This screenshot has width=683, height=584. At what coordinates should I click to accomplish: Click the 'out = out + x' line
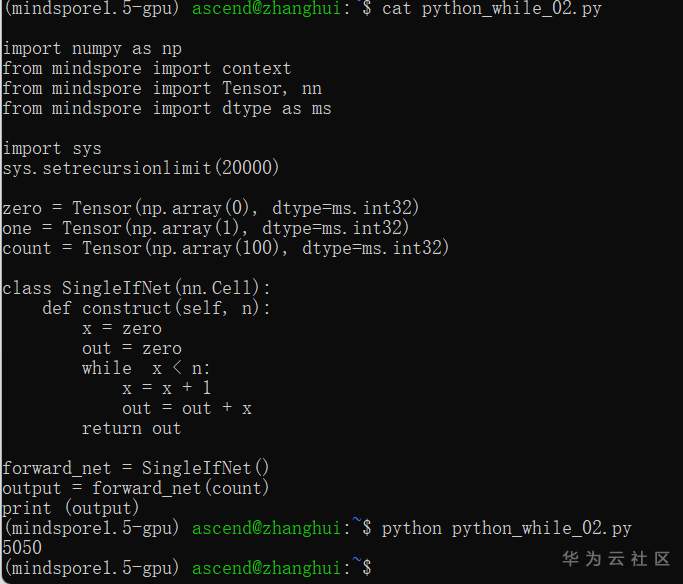(187, 408)
